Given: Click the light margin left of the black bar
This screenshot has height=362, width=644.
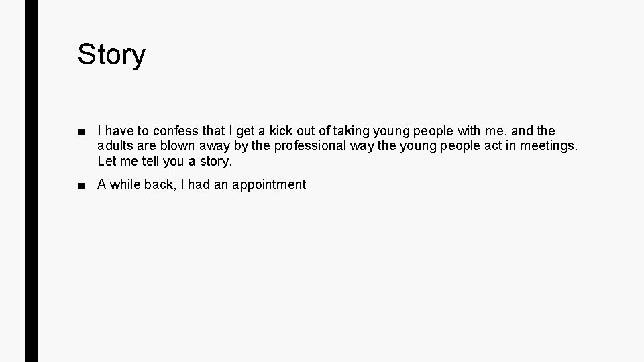Looking at the screenshot, I should 12,181.
